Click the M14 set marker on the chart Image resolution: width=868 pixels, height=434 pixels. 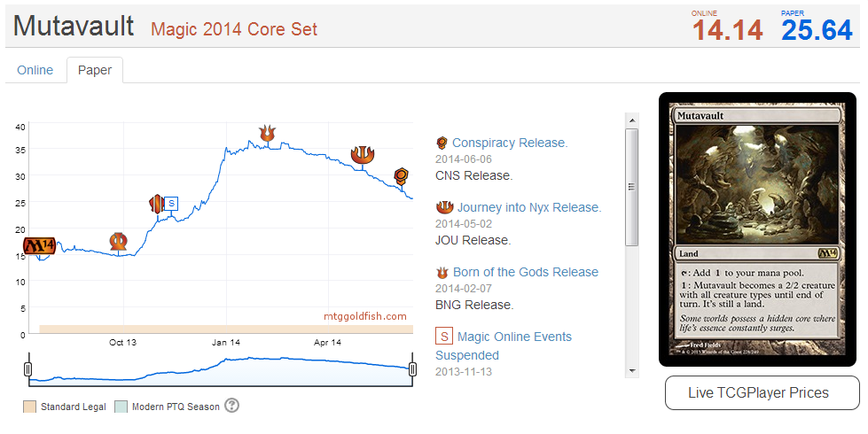coord(40,245)
